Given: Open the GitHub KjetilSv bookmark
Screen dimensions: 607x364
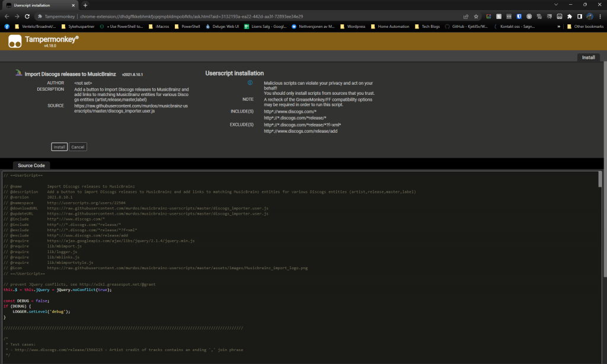Looking at the screenshot, I should tap(467, 27).
